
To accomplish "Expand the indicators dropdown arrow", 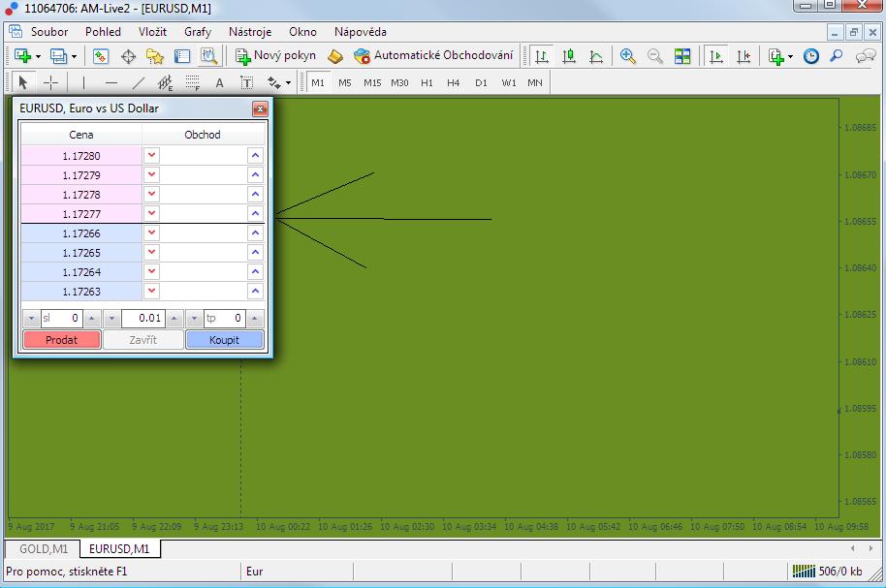I will click(790, 56).
